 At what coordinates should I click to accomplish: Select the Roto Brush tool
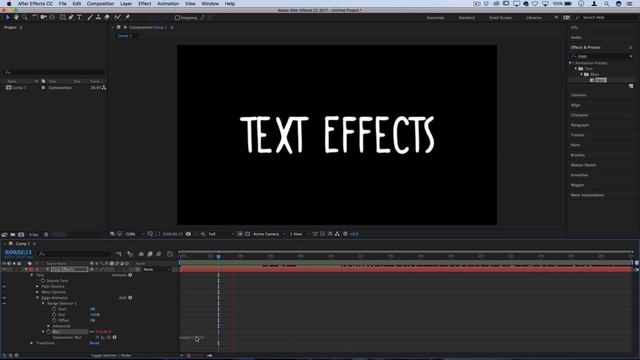(118, 18)
